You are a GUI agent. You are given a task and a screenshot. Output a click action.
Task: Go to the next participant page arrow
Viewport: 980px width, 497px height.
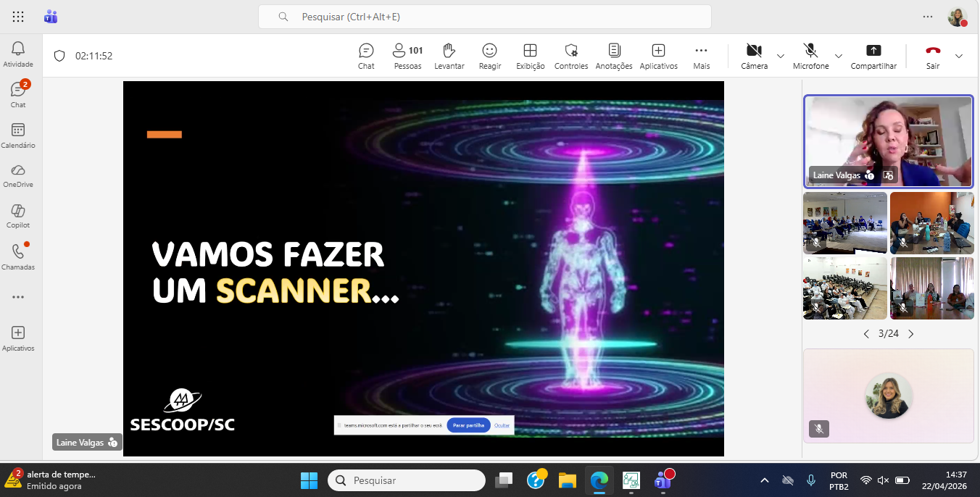click(911, 334)
